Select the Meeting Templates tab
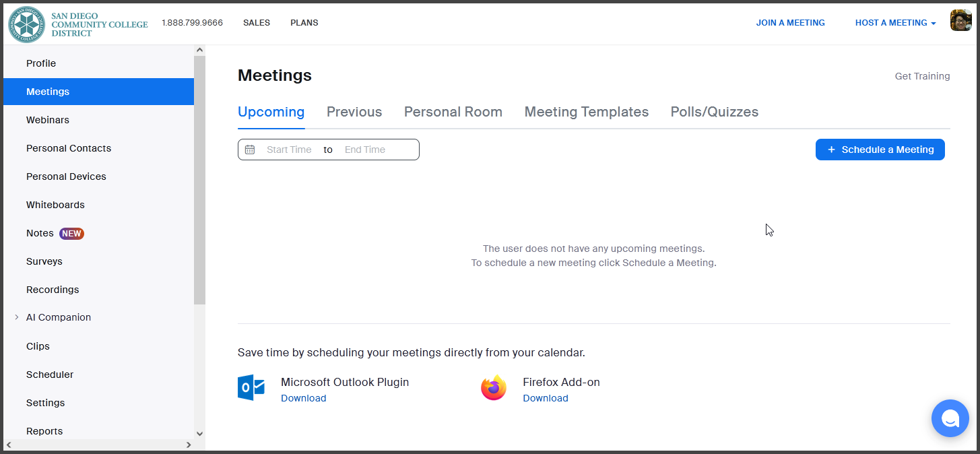980x454 pixels. tap(585, 111)
